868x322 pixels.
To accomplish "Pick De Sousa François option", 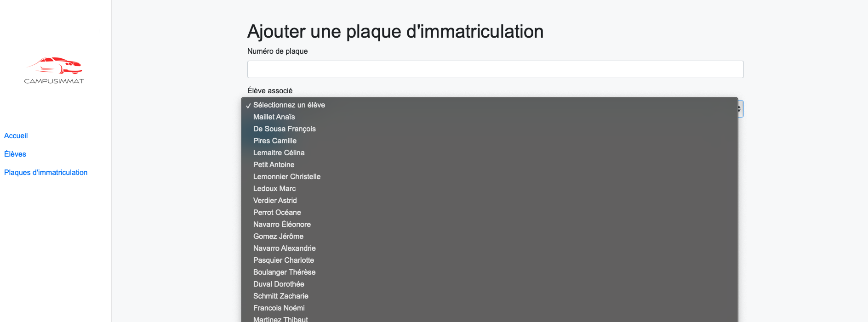I will tap(490, 129).
